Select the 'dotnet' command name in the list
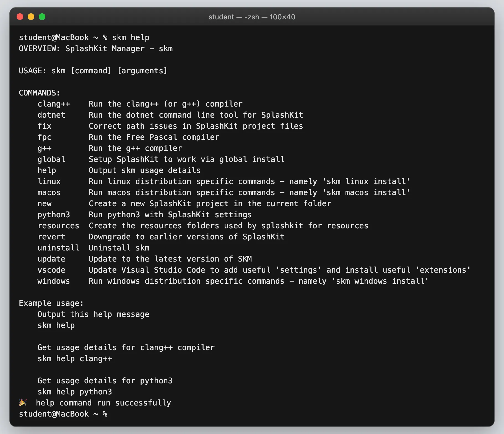The image size is (504, 434). coord(51,115)
